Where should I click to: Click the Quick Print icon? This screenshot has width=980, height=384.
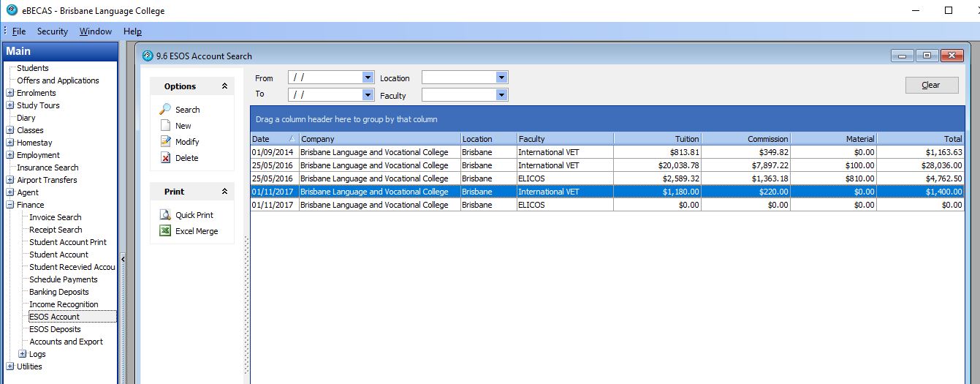click(165, 215)
